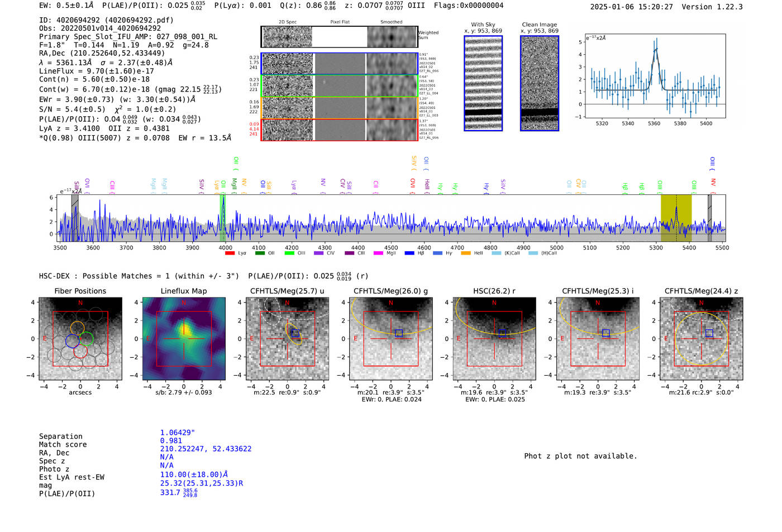Viewport: 782px width, 532px height.
Task: Click the 'ID: 4020694292 (4020694292.pdf)' line
Action: click(106, 20)
